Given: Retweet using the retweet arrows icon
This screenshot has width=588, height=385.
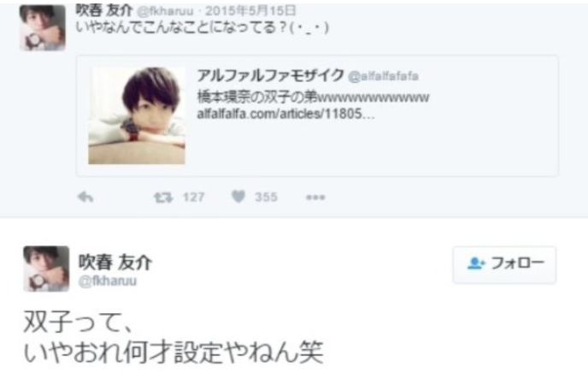Looking at the screenshot, I should tap(163, 197).
